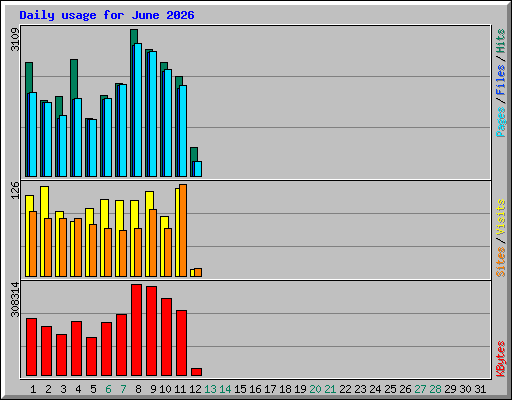This screenshot has height=400, width=512.
Task: Select weekend day 28 label
Action: coord(435,389)
